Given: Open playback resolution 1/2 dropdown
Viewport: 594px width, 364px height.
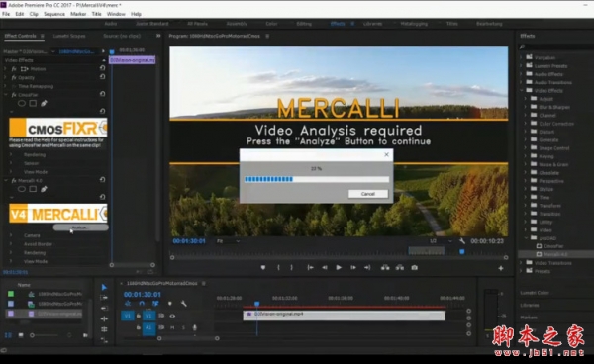Looking at the screenshot, I should pyautogui.click(x=441, y=241).
